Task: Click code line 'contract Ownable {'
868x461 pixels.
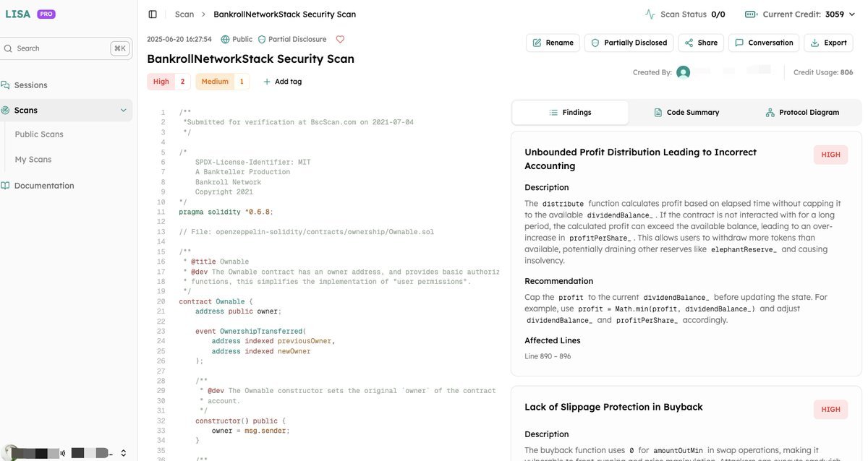Action: [x=216, y=301]
